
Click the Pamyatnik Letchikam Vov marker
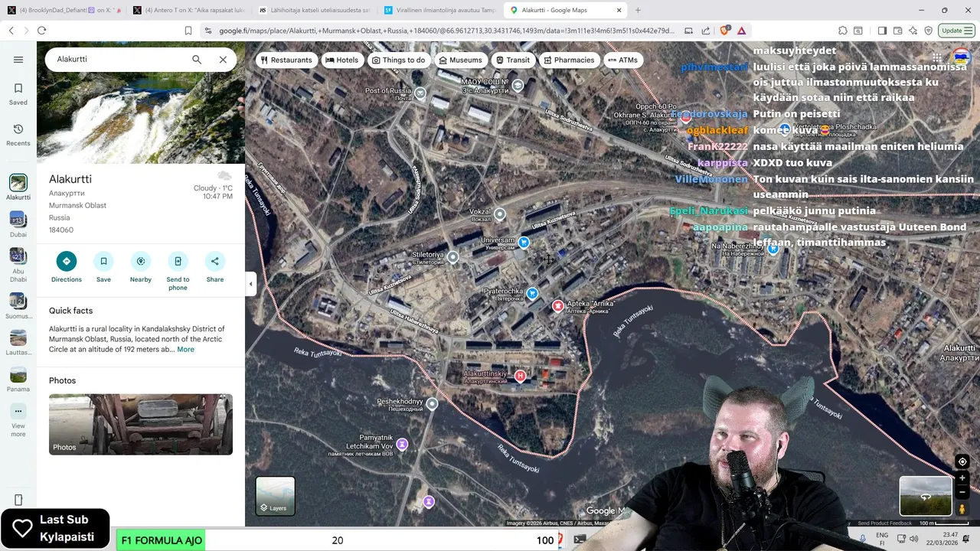click(402, 444)
